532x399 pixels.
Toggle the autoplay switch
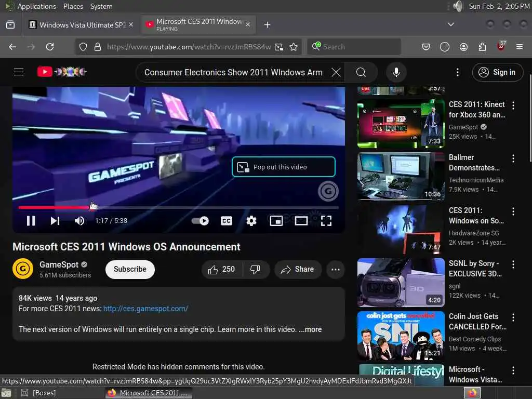pyautogui.click(x=200, y=221)
